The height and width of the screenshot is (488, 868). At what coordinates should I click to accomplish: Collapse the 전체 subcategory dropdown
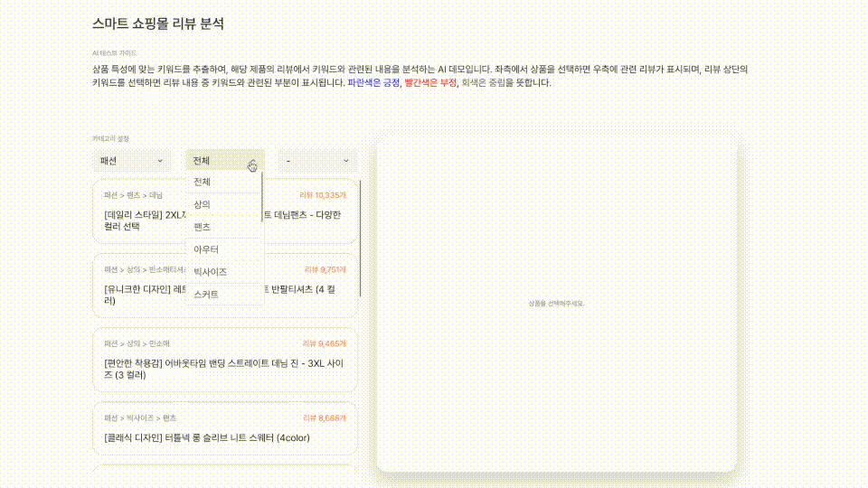[x=225, y=161]
